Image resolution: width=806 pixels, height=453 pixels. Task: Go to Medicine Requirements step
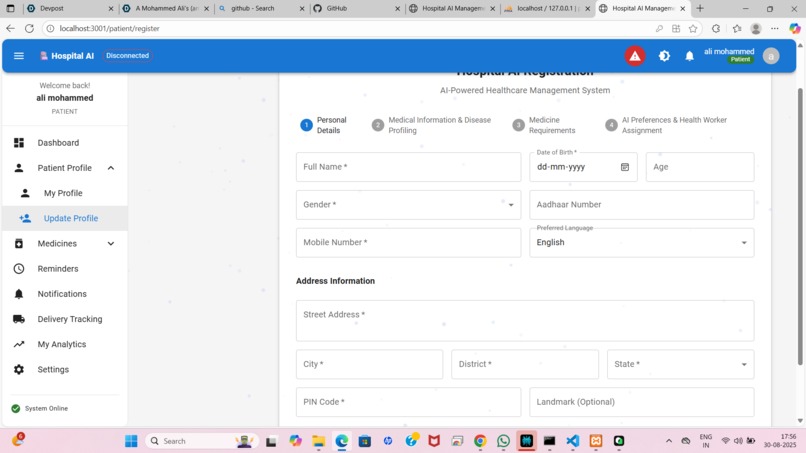pyautogui.click(x=544, y=125)
